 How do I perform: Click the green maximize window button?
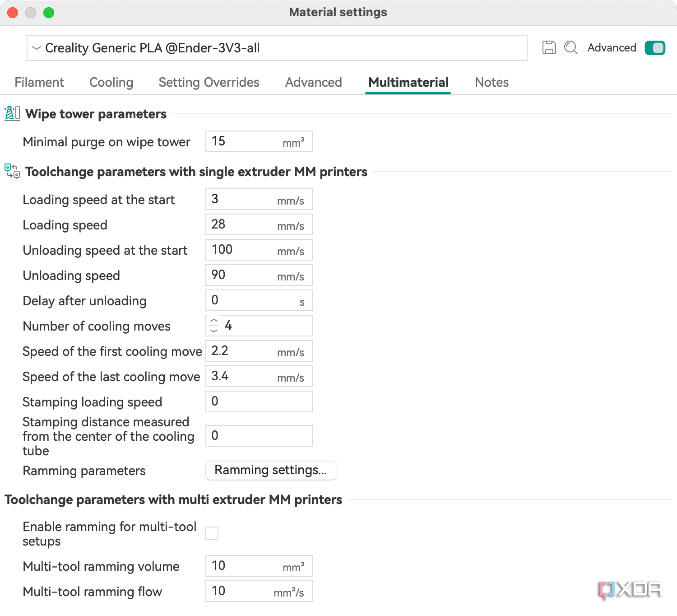coord(49,13)
